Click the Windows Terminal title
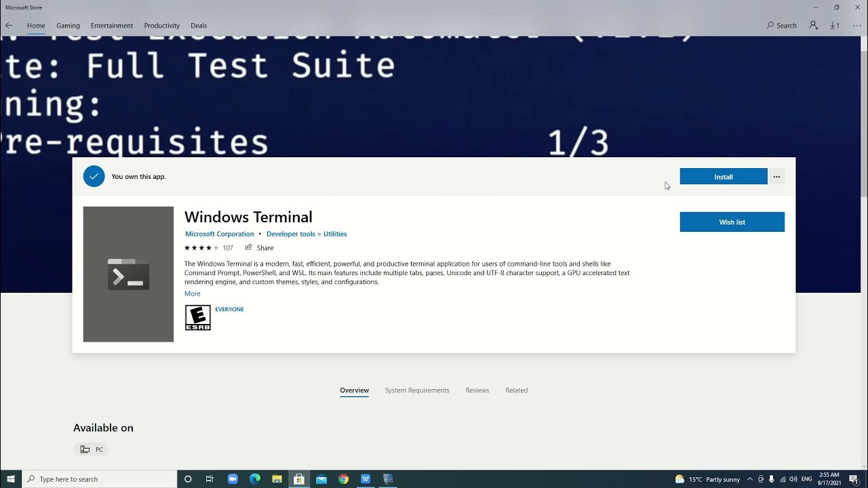 [x=248, y=217]
